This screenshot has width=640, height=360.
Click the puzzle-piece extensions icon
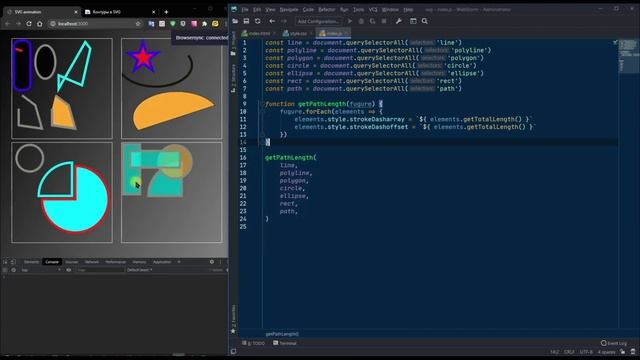coord(204,24)
